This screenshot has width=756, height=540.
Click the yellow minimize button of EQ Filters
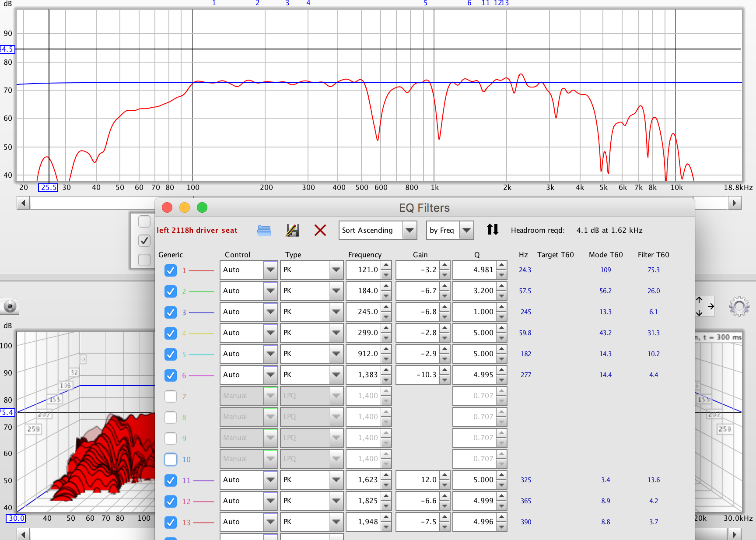[x=185, y=207]
